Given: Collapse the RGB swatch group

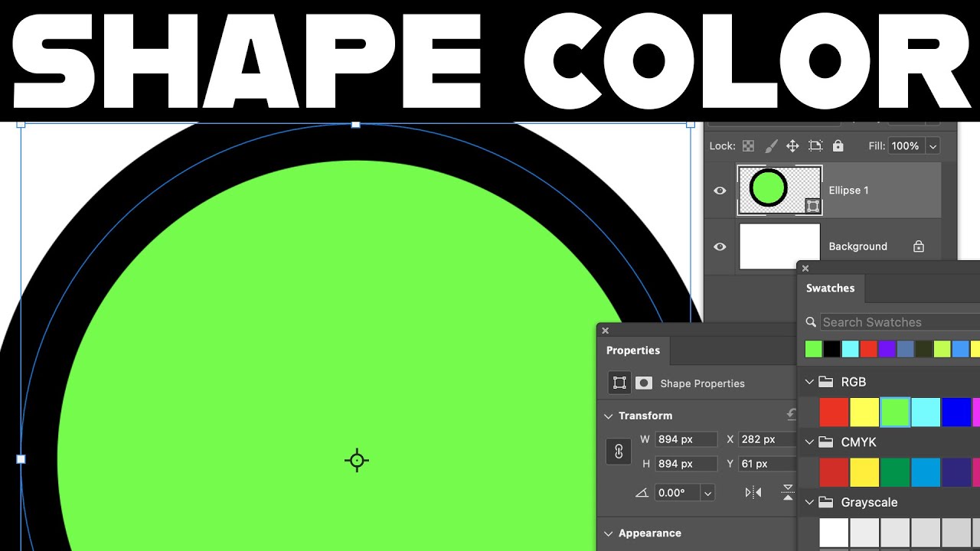Looking at the screenshot, I should pos(809,381).
